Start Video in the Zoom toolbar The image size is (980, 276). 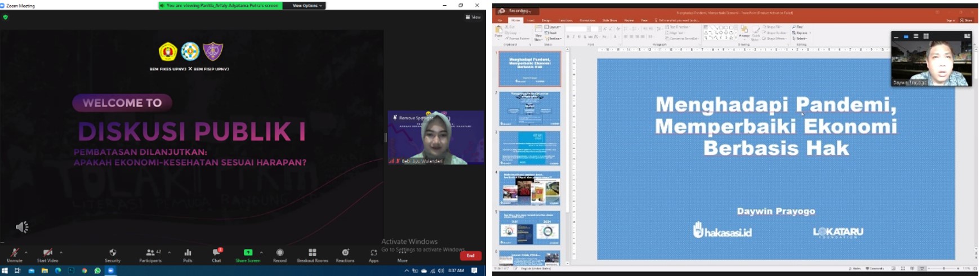48,253
